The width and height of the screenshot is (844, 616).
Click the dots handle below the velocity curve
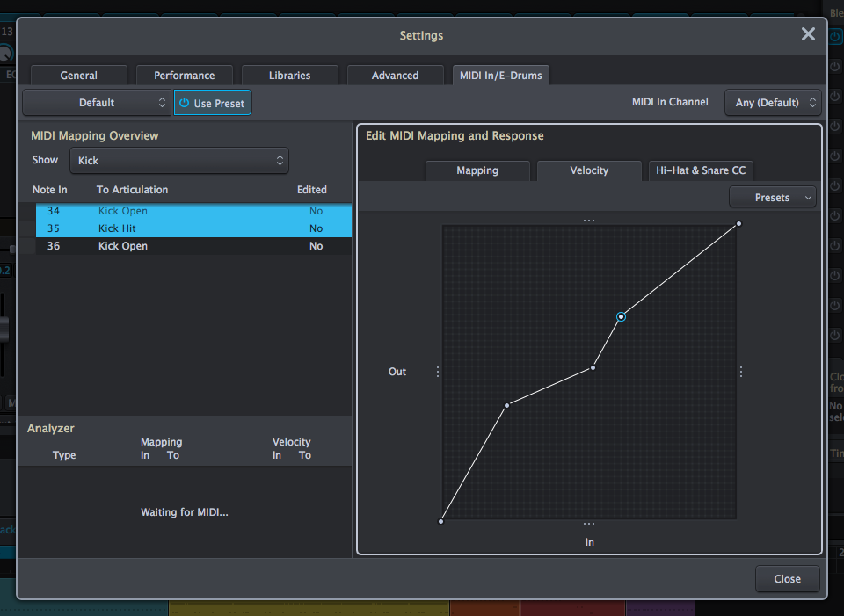pyautogui.click(x=589, y=522)
